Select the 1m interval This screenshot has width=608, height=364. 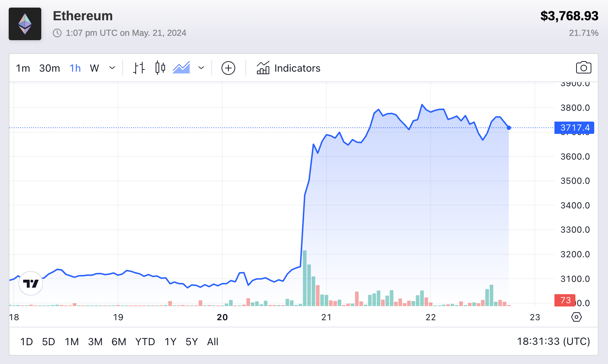point(23,68)
